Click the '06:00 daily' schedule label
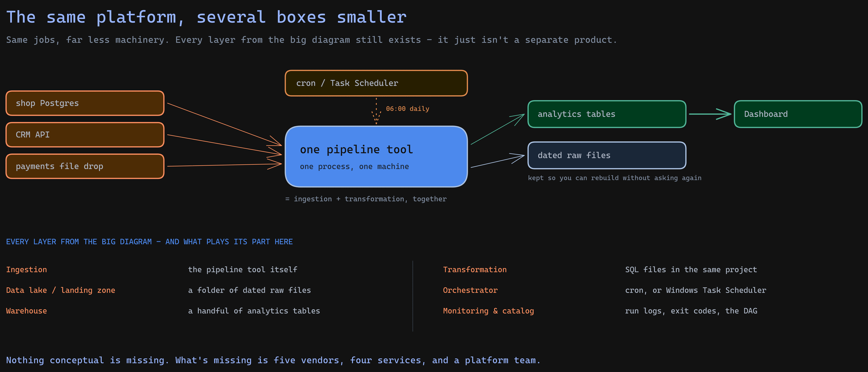 click(407, 109)
